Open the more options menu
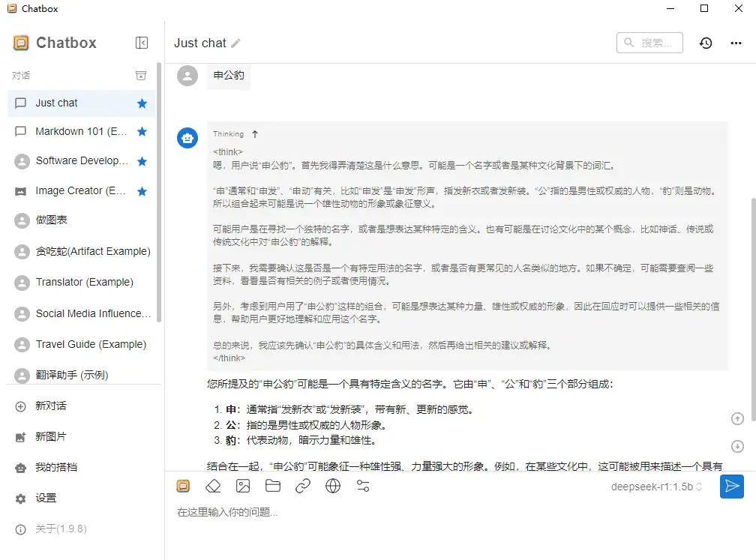This screenshot has width=756, height=560. [736, 43]
